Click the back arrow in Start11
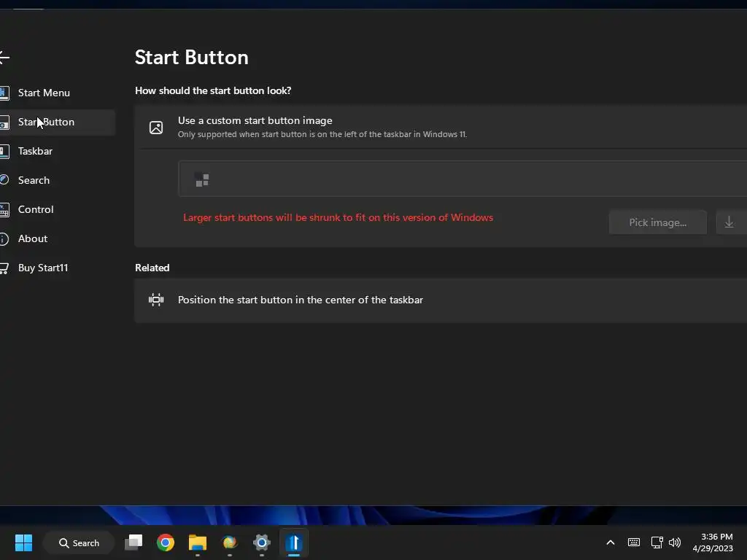The height and width of the screenshot is (560, 747). click(4, 58)
